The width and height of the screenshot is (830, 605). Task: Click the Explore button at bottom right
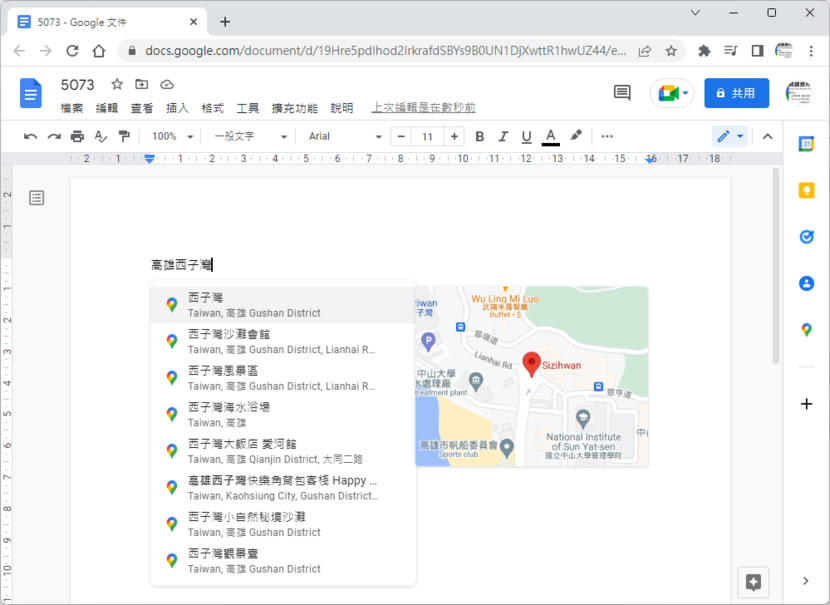pyautogui.click(x=753, y=582)
